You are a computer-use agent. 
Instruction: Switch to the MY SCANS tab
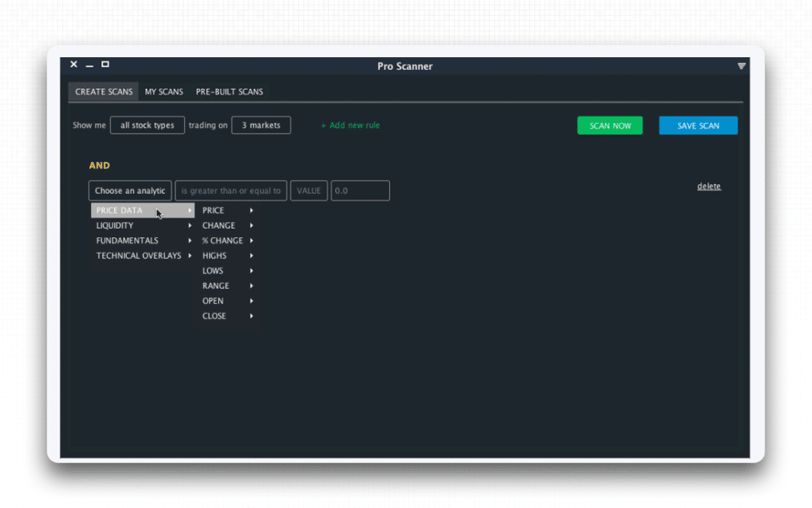pos(163,91)
